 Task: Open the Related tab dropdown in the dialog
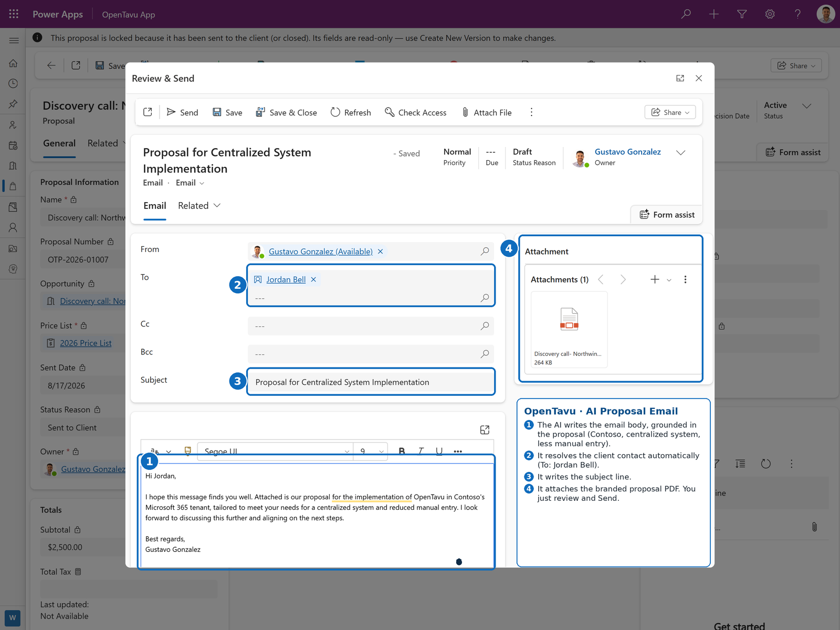pos(199,206)
